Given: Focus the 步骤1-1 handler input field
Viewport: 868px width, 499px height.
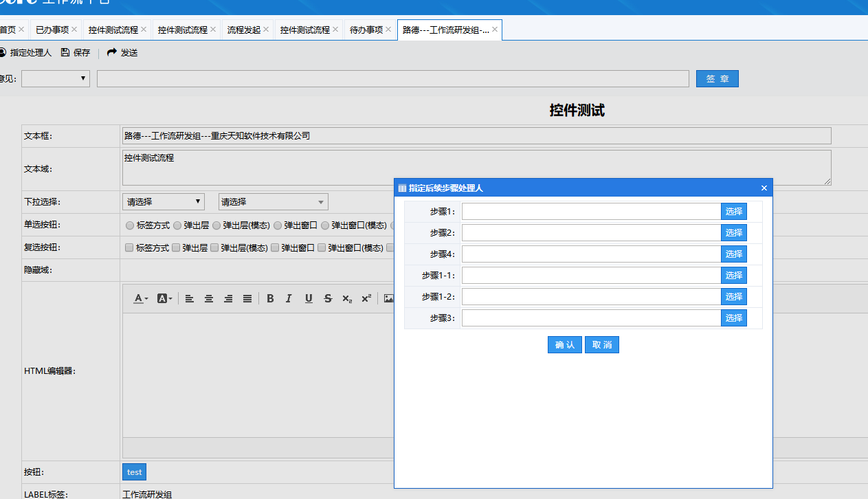Looking at the screenshot, I should (592, 276).
